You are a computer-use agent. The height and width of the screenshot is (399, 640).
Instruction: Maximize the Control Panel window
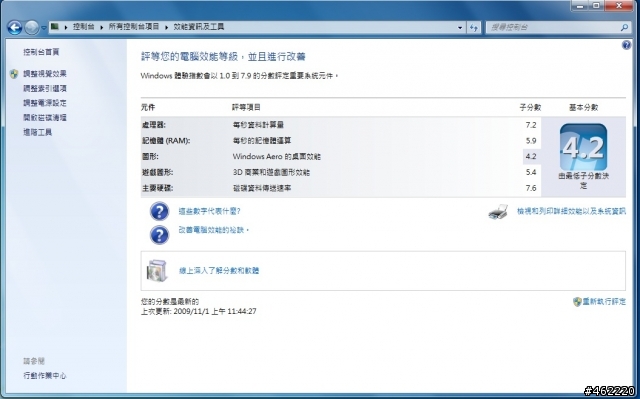pos(597,6)
